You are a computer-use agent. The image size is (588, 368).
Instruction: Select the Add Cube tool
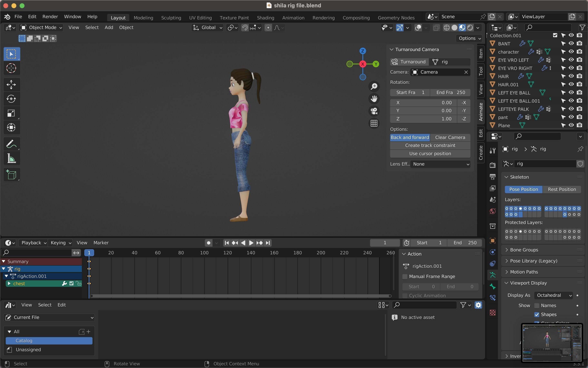(x=11, y=175)
